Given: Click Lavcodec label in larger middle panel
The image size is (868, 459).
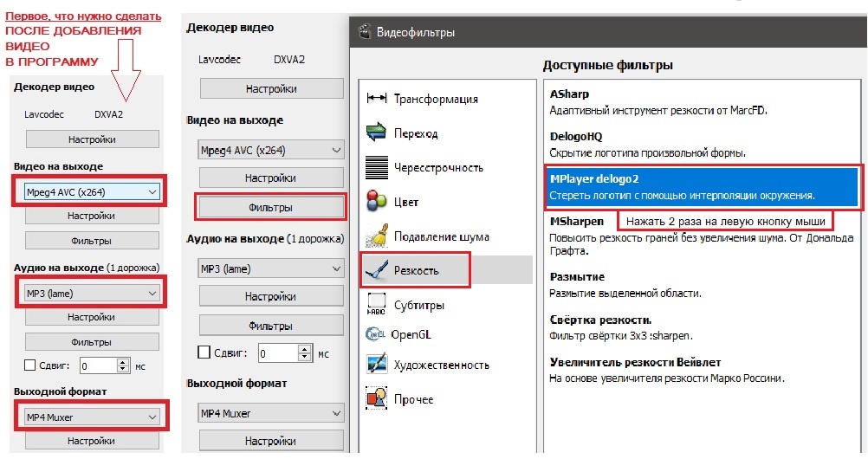Looking at the screenshot, I should (x=219, y=59).
